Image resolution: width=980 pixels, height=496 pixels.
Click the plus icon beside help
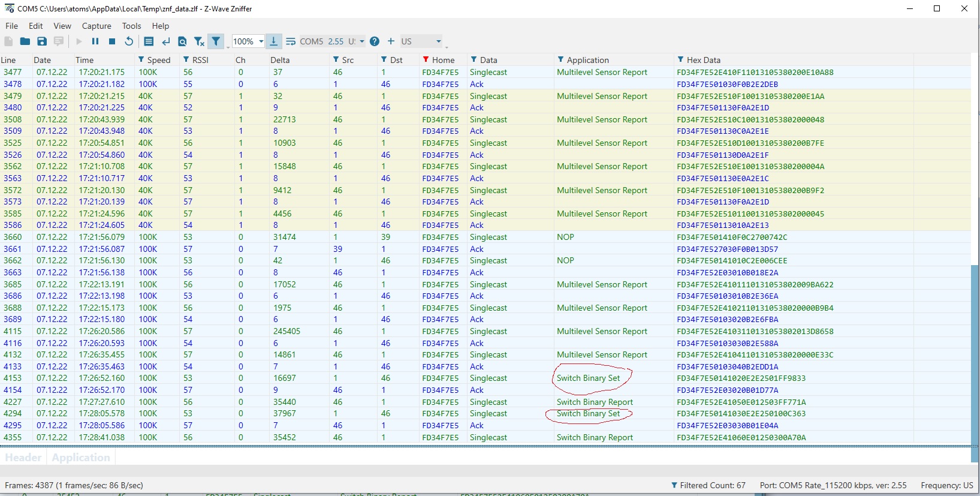[391, 41]
